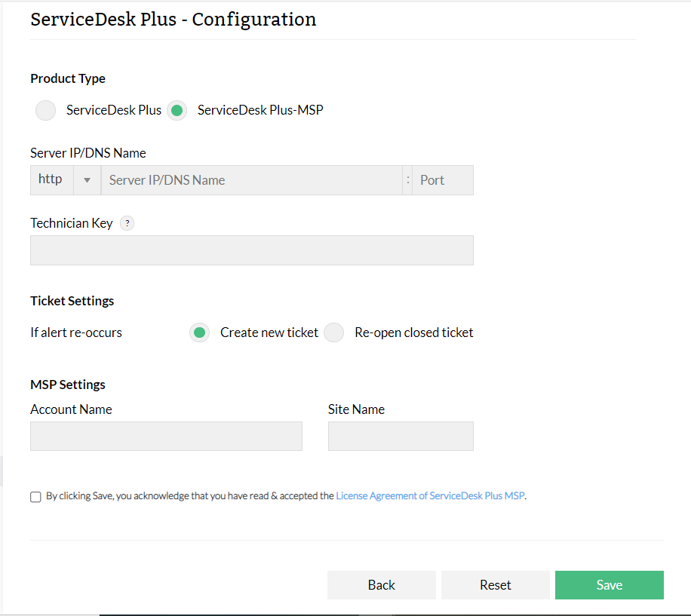The image size is (691, 616).
Task: Click the Server IP/DNS Name input field
Action: (x=252, y=180)
